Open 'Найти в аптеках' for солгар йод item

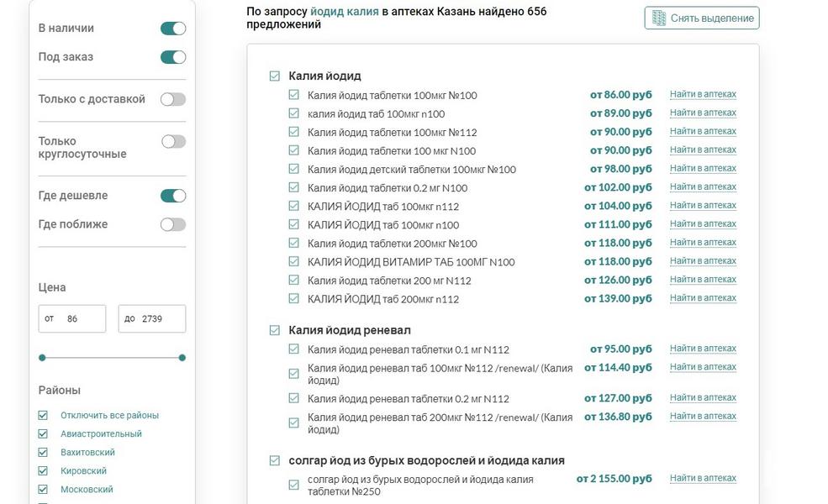[703, 478]
